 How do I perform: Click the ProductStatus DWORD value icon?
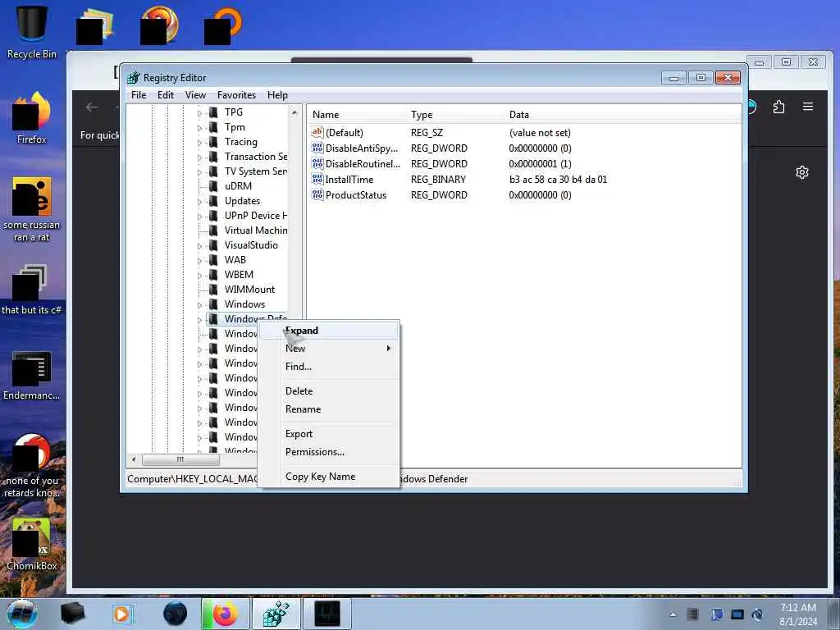[x=317, y=194]
